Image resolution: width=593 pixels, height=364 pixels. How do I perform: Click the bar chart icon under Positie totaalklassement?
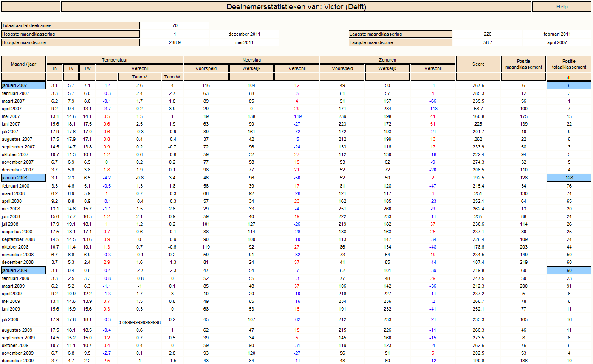click(x=569, y=77)
